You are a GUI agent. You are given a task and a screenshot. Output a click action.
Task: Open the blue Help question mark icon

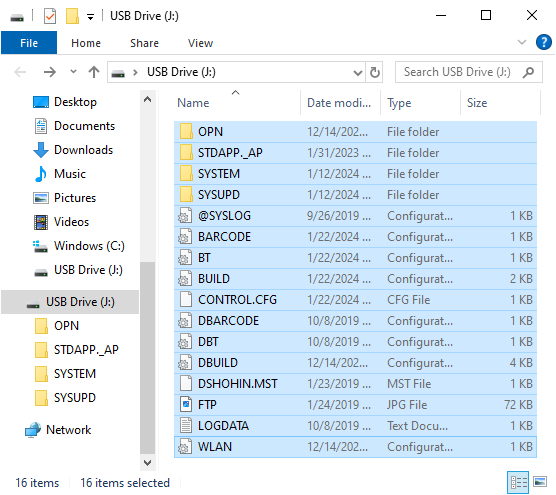click(x=543, y=43)
